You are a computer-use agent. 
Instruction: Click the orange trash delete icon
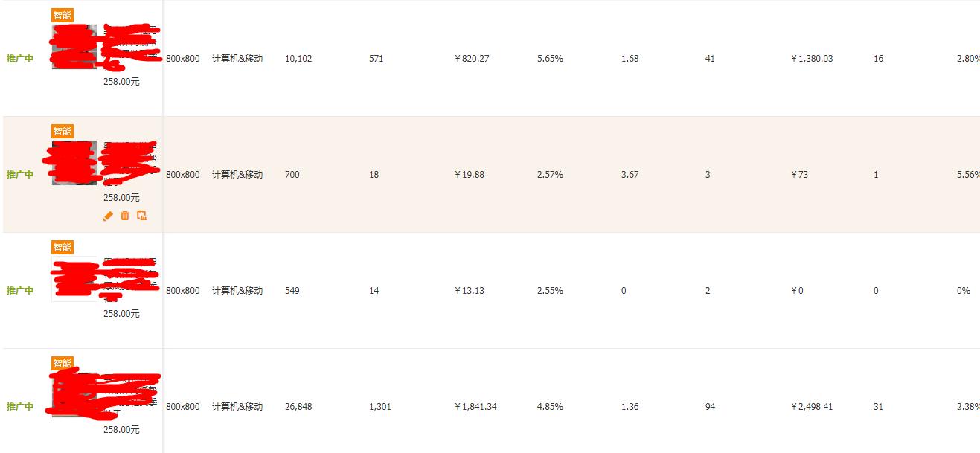(x=125, y=216)
